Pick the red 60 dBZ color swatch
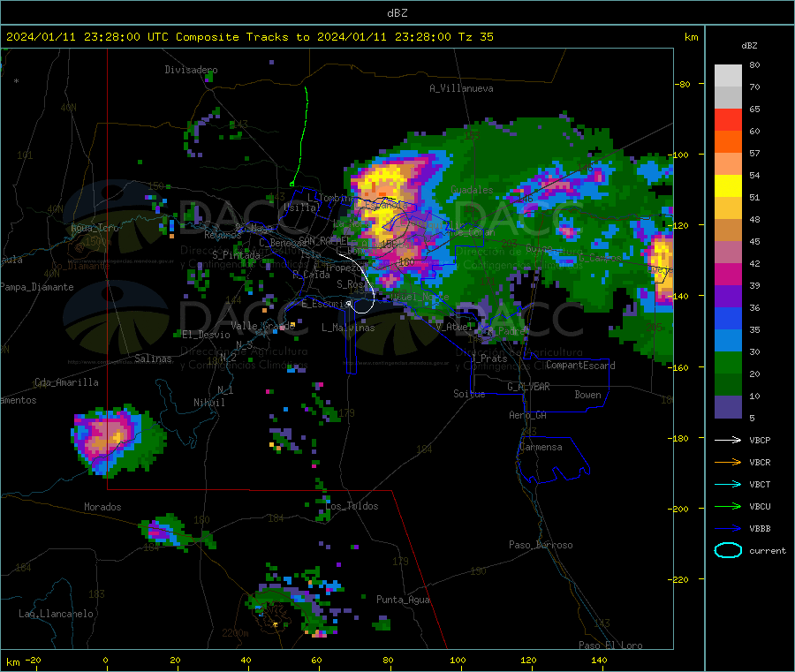795x672 pixels. click(728, 119)
